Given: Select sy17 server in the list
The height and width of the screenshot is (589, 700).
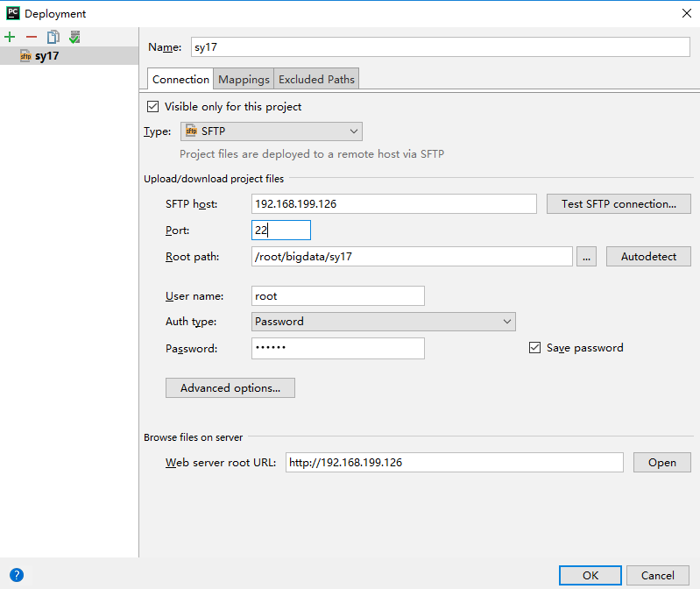Looking at the screenshot, I should [x=46, y=56].
